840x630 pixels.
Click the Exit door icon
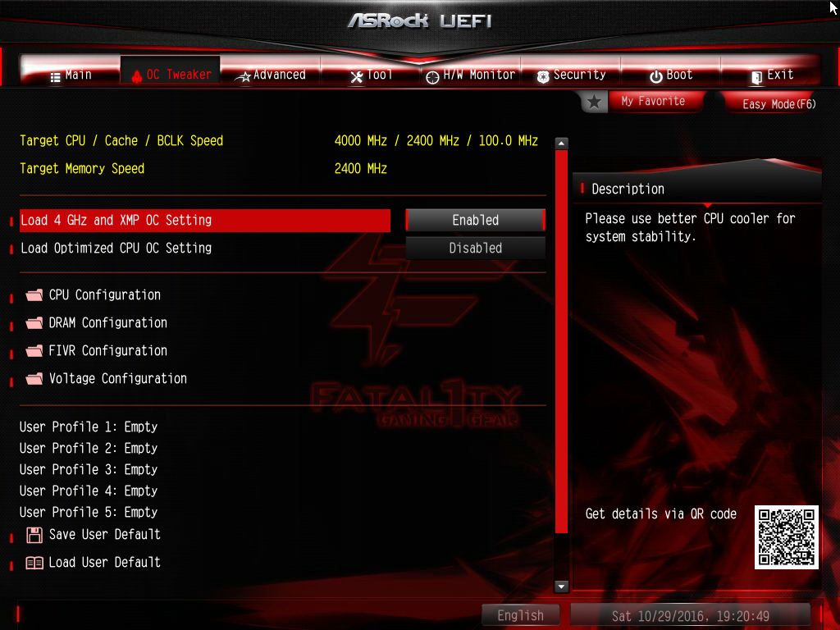click(x=756, y=78)
